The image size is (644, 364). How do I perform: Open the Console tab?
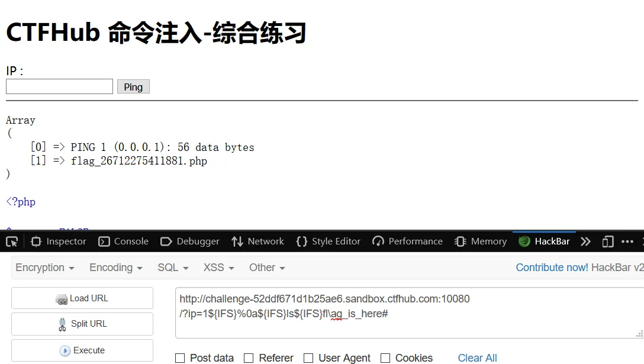(124, 241)
